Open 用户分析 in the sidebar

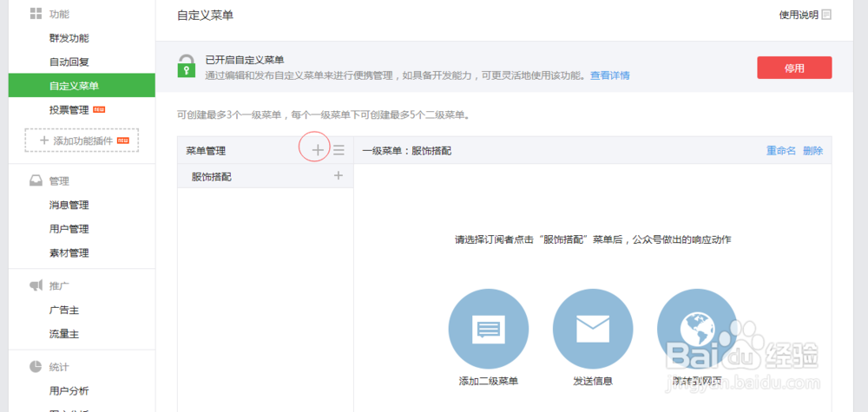(x=69, y=391)
